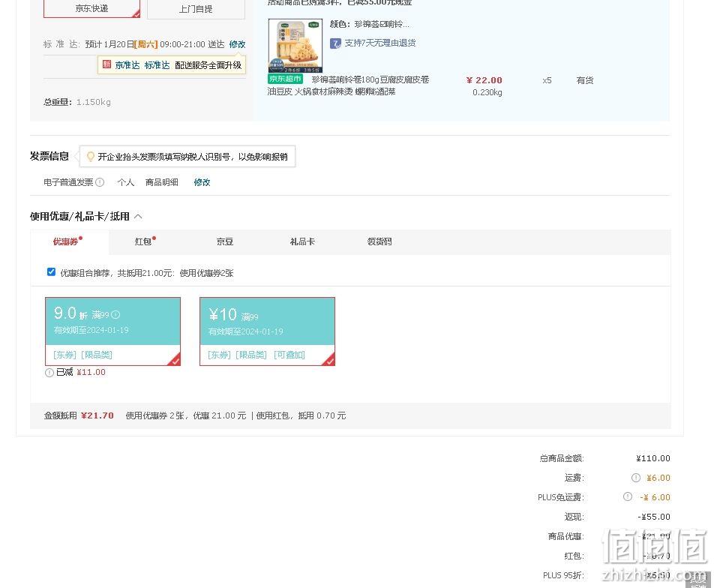Click the info icon next to 运费 ¥6.00
Viewport: 714px width, 588px height.
coord(636,478)
